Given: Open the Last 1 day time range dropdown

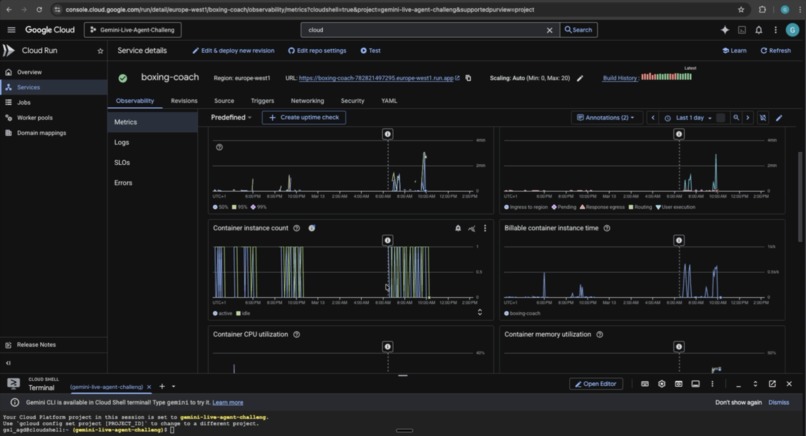Looking at the screenshot, I should coord(689,118).
